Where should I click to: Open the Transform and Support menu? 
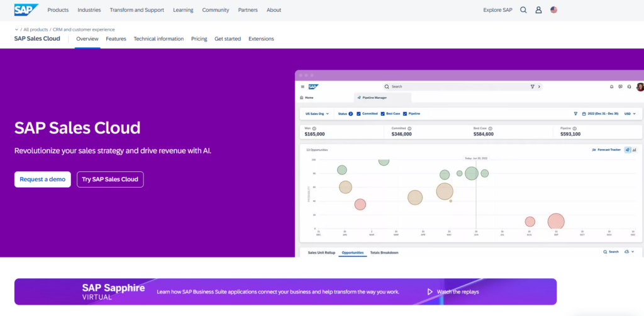coord(136,10)
